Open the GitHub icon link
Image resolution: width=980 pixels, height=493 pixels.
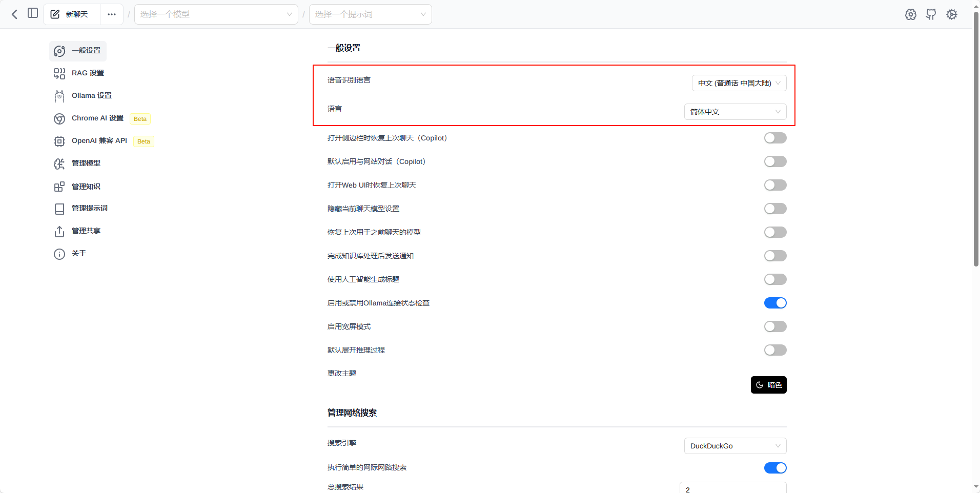pos(931,14)
